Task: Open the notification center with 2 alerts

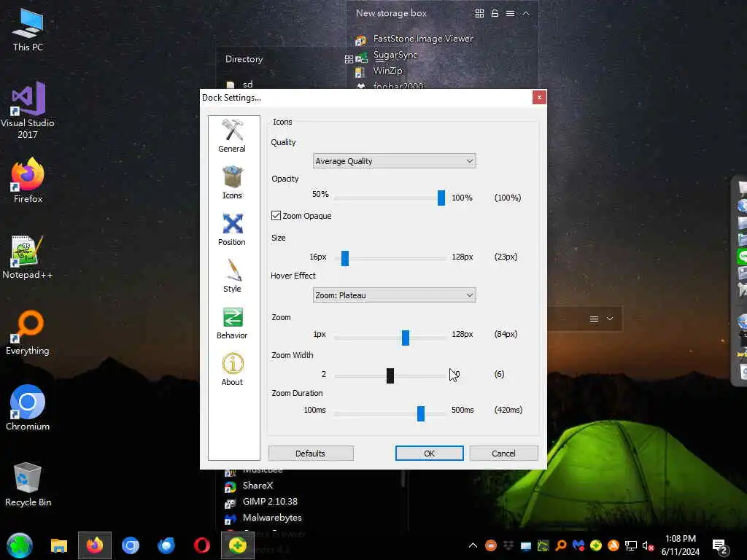Action: pos(719,546)
